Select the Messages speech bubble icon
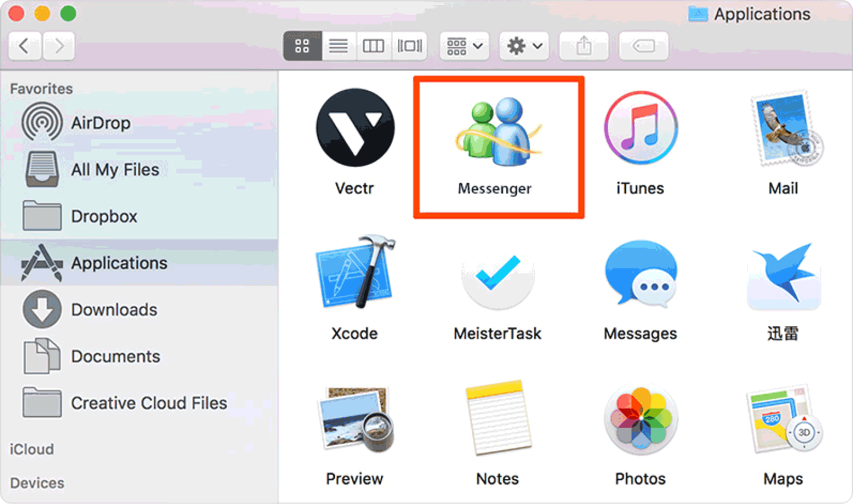Image resolution: width=853 pixels, height=504 pixels. coord(641,273)
